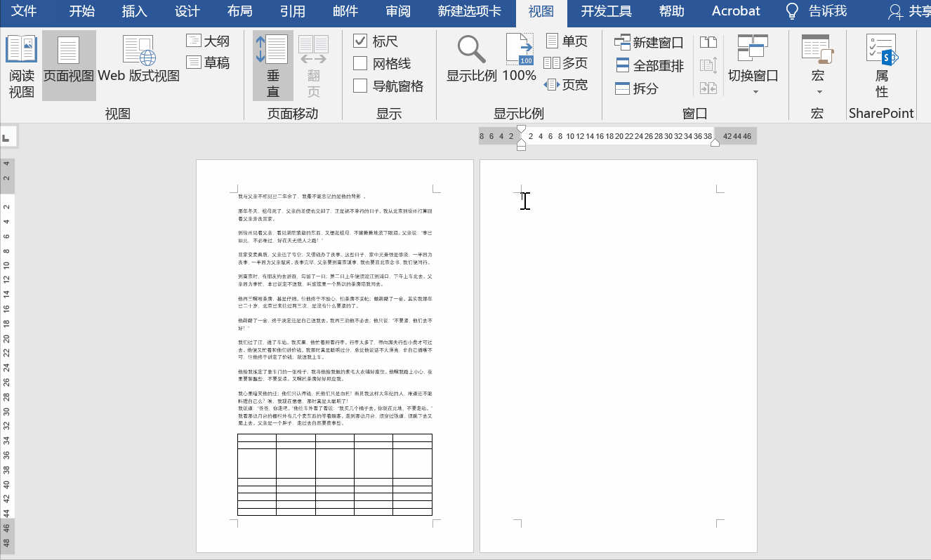This screenshot has height=560, width=931.
Task: Open the Acrobat ribbon tab
Action: coord(735,11)
